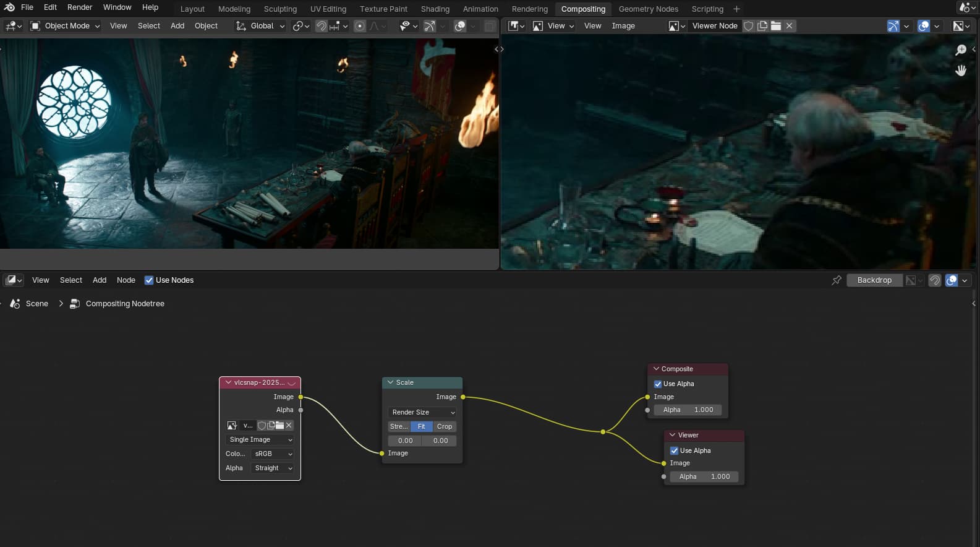Screen dimensions: 980x547
Task: Open the Render menu
Action: pyautogui.click(x=80, y=7)
